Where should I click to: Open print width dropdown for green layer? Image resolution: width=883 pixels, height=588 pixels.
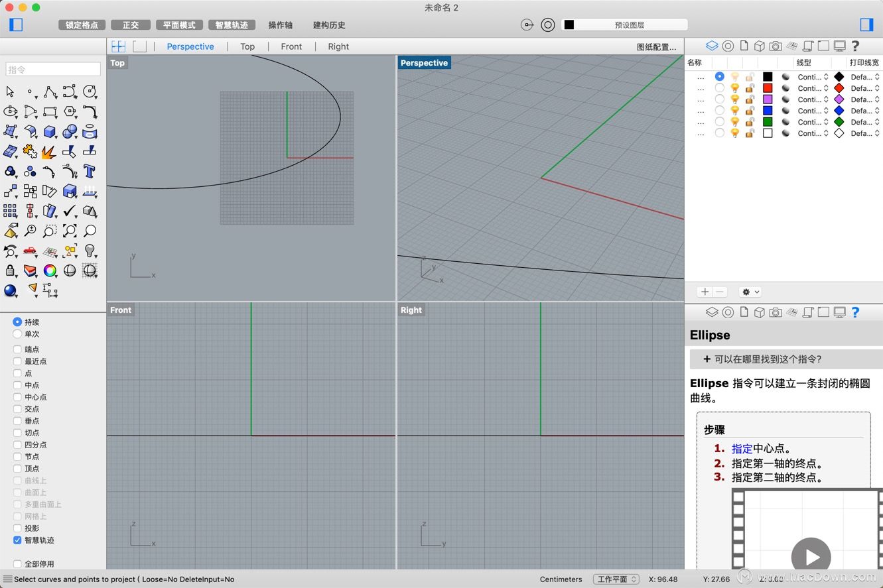[x=865, y=122]
